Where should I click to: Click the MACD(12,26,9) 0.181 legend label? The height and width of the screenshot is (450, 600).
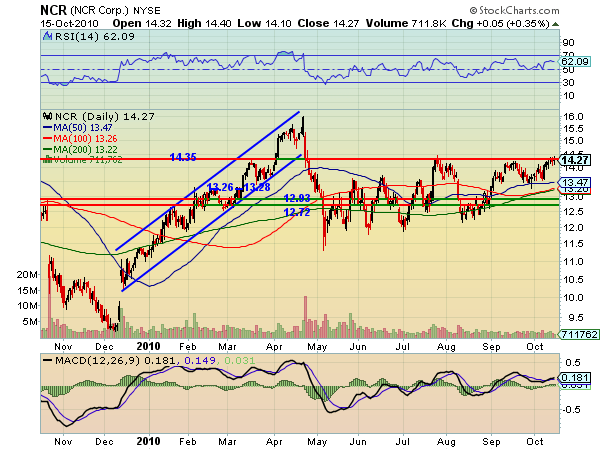pyautogui.click(x=114, y=360)
